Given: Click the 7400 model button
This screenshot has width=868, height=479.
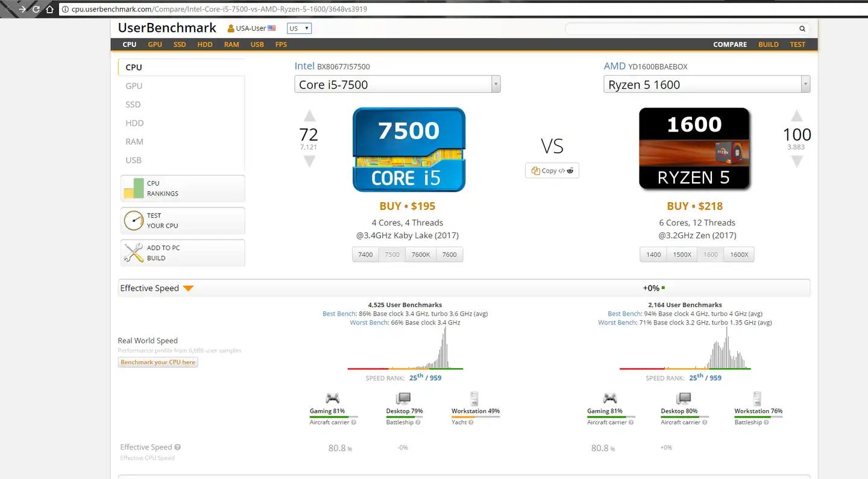Looking at the screenshot, I should coord(366,255).
